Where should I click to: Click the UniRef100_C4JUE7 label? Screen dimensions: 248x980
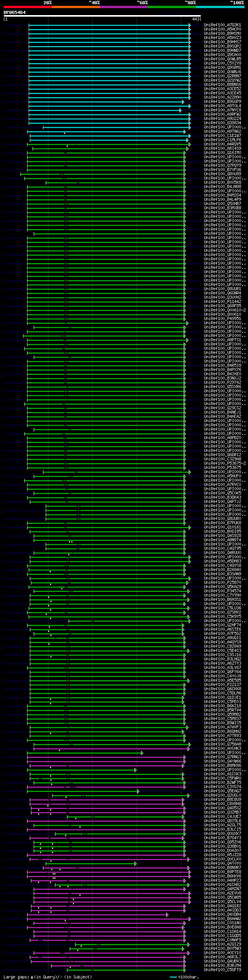(222, 817)
